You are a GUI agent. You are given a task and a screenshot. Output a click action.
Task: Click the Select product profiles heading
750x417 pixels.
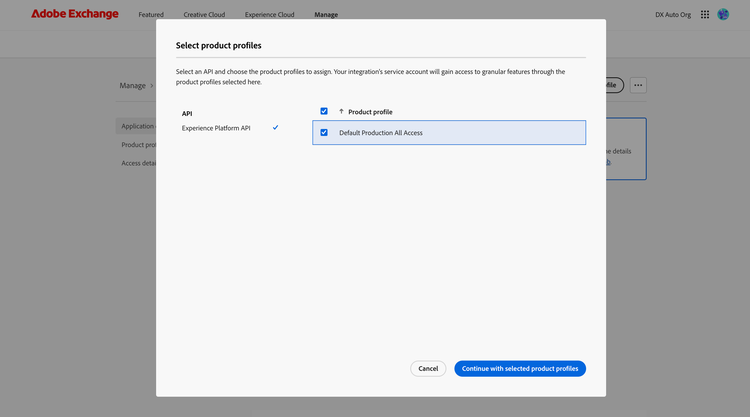click(x=219, y=45)
